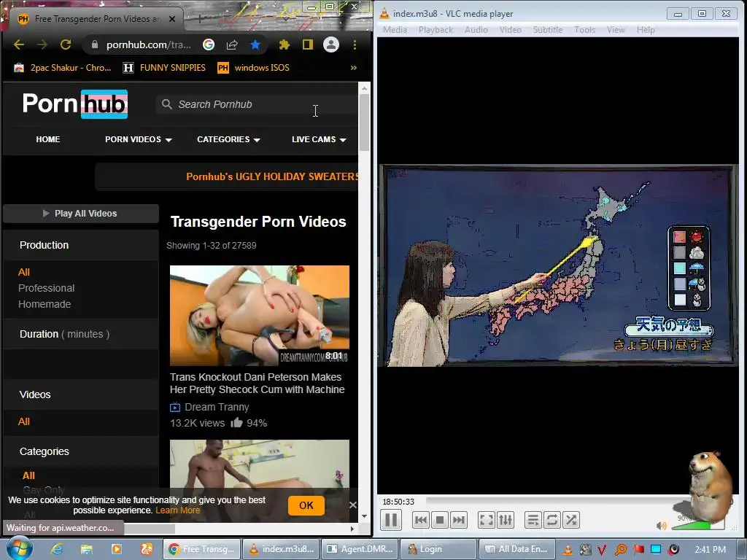The width and height of the screenshot is (747, 560).
Task: Open Chrome extensions puzzle icon
Action: click(285, 44)
